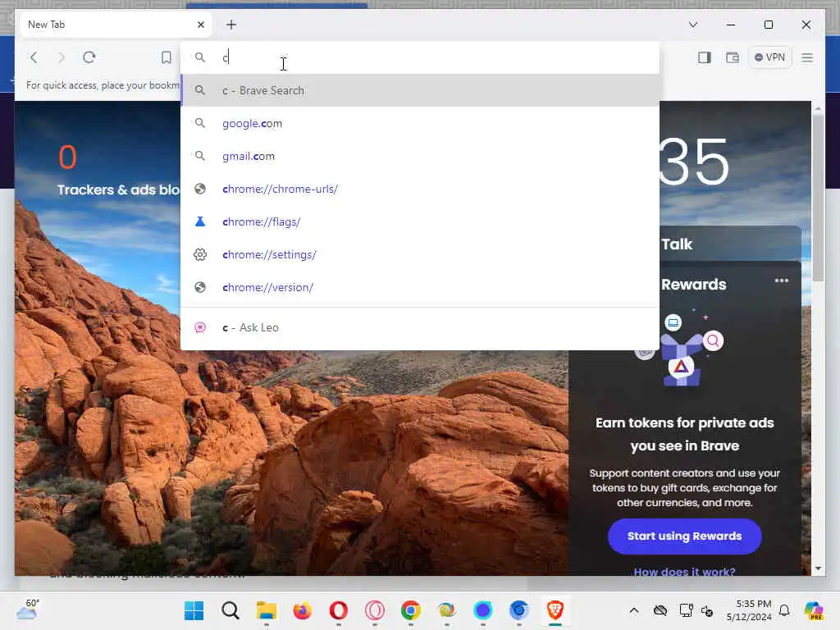Open the Talk card header
Viewport: 840px width, 630px height.
pyautogui.click(x=731, y=244)
